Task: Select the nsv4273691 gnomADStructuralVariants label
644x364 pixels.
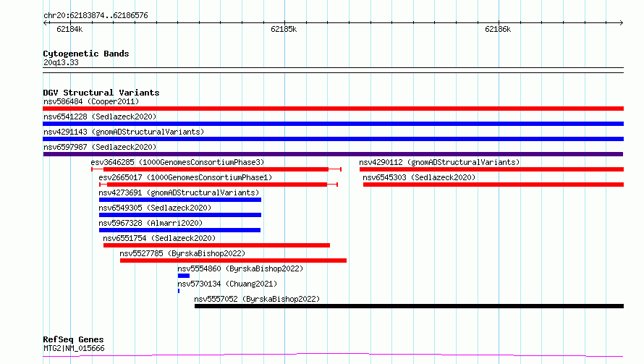Action: point(179,192)
